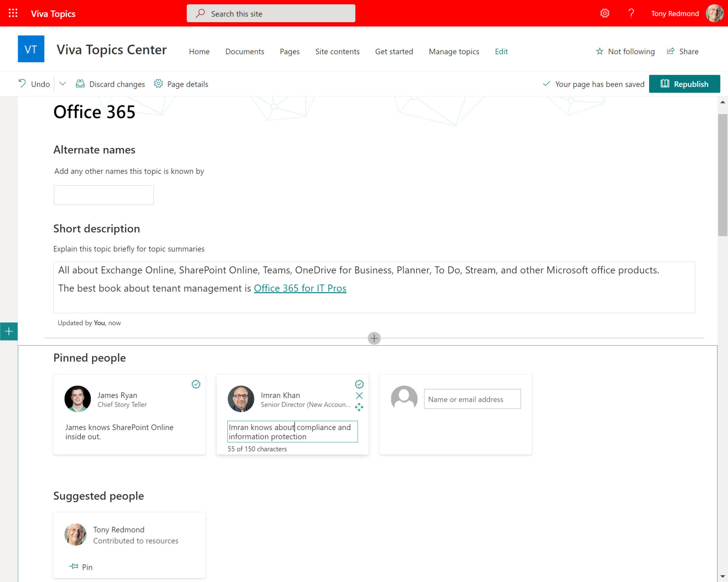Open Manage topics in the navigation
The image size is (728, 582).
point(454,52)
